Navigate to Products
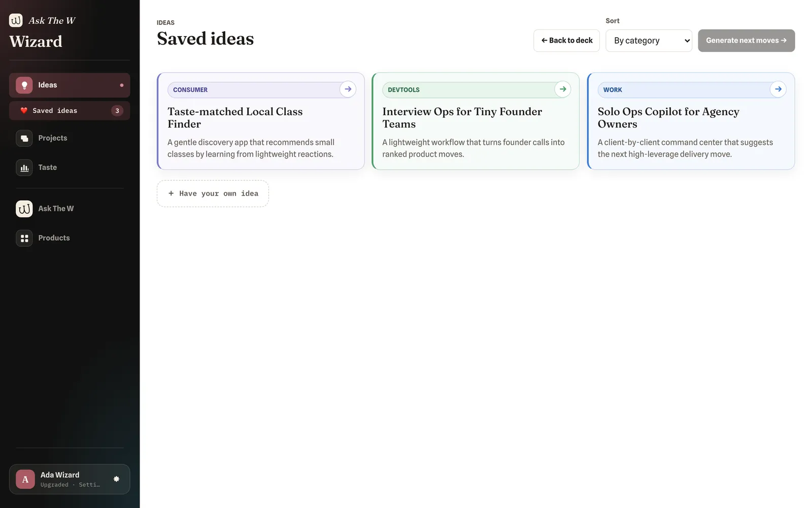Image resolution: width=812 pixels, height=508 pixels. [70, 238]
